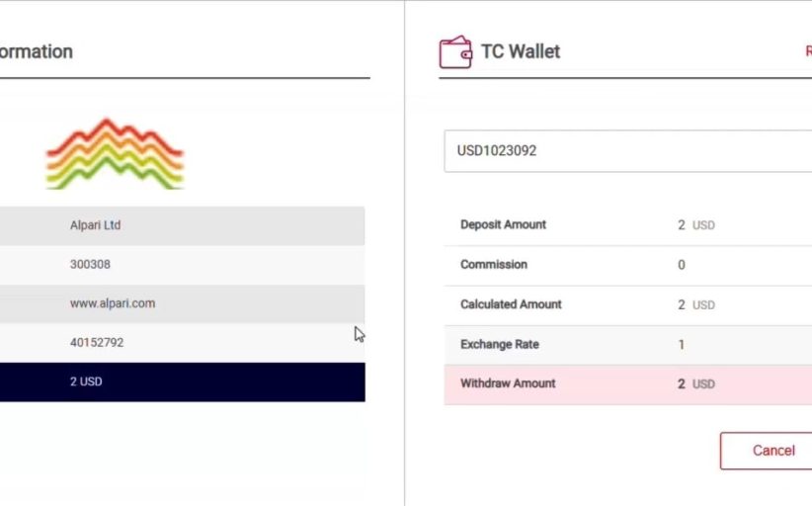Open the USD1023092 wallet selector
Image resolution: width=812 pixels, height=506 pixels.
pos(627,151)
